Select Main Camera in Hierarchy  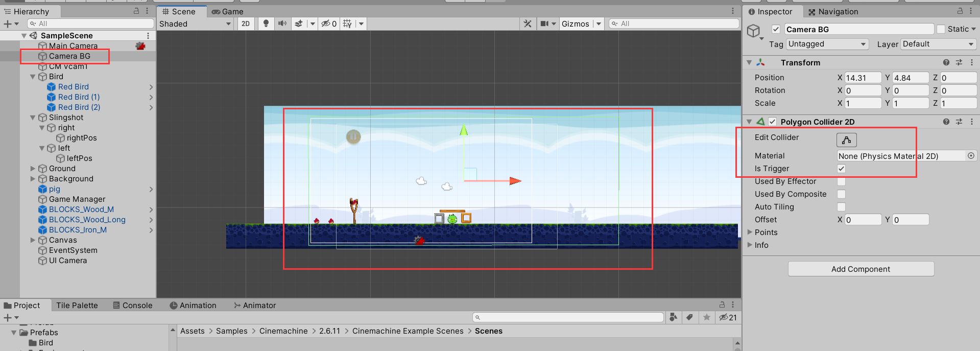click(73, 45)
